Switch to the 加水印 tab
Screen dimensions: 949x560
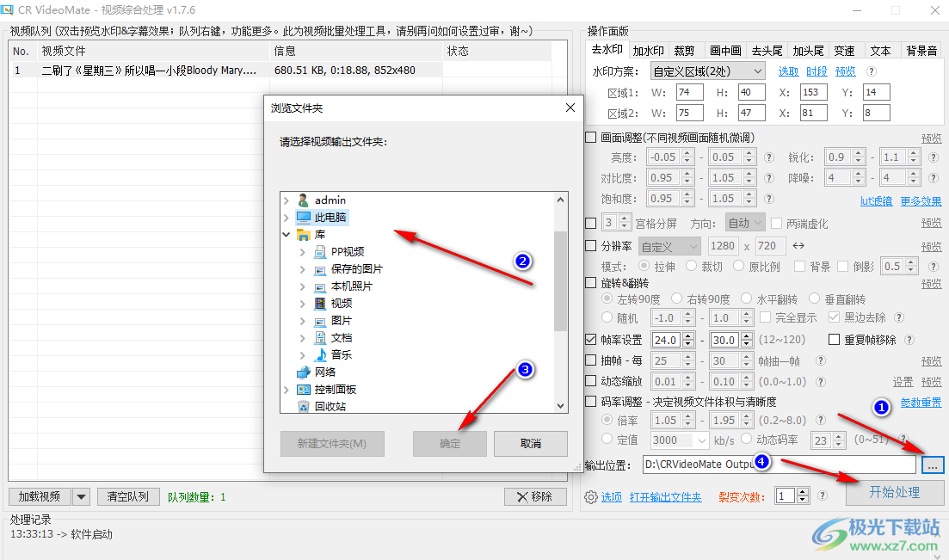pyautogui.click(x=648, y=51)
